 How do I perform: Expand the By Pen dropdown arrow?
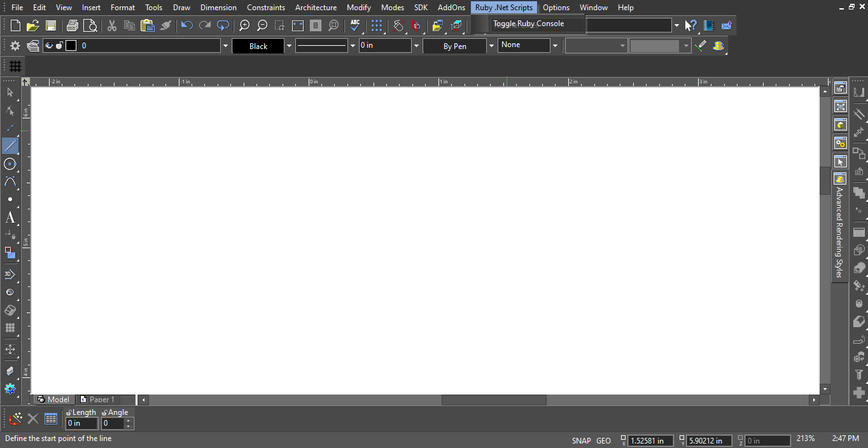pyautogui.click(x=491, y=46)
